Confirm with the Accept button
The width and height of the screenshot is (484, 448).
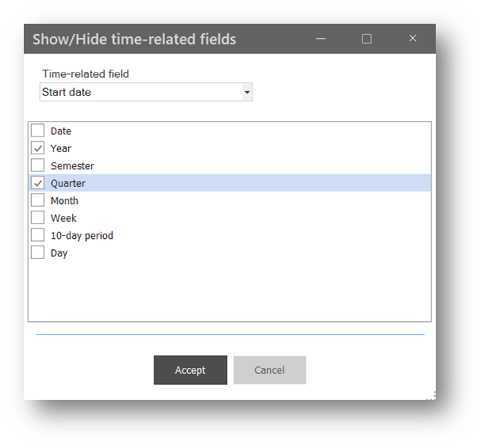pyautogui.click(x=191, y=370)
